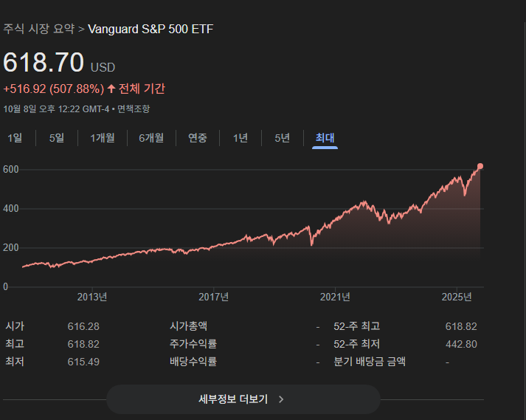Click the +516.92 (507.88%) change text
The width and height of the screenshot is (526, 420).
tap(54, 89)
